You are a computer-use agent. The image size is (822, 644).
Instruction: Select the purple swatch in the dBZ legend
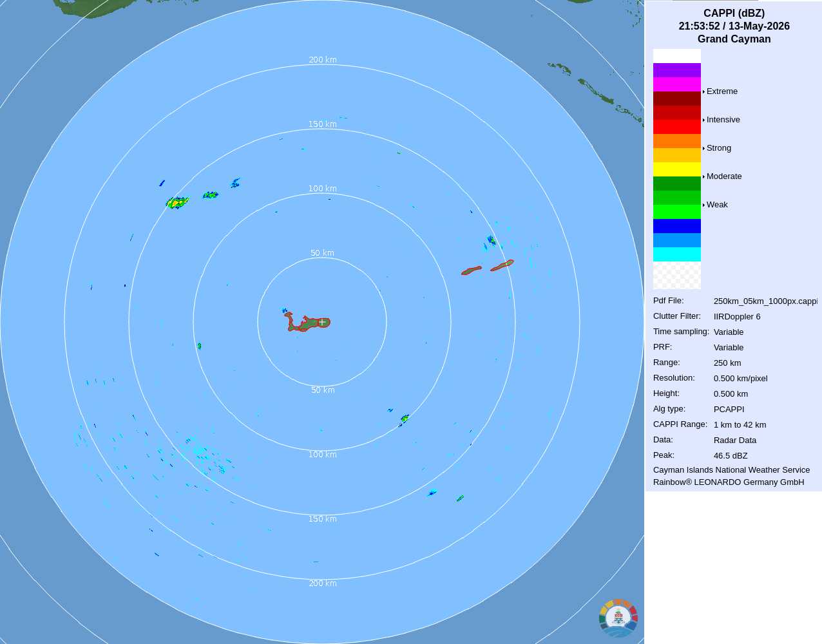tap(677, 70)
